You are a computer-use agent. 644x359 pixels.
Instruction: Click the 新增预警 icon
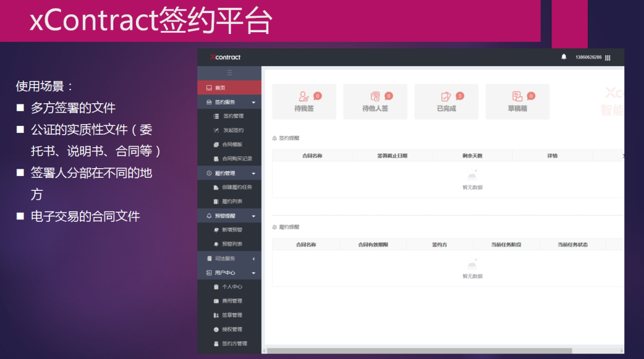(x=216, y=230)
